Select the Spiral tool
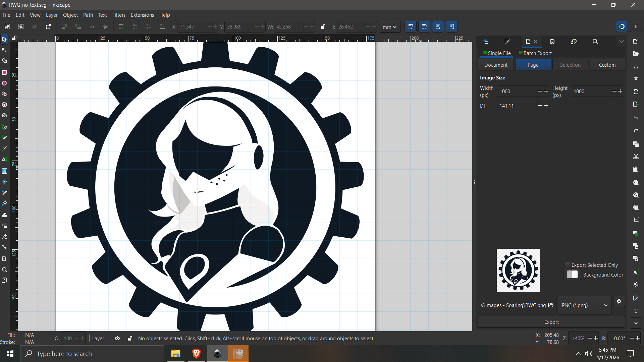The image size is (644, 362). tap(4, 116)
